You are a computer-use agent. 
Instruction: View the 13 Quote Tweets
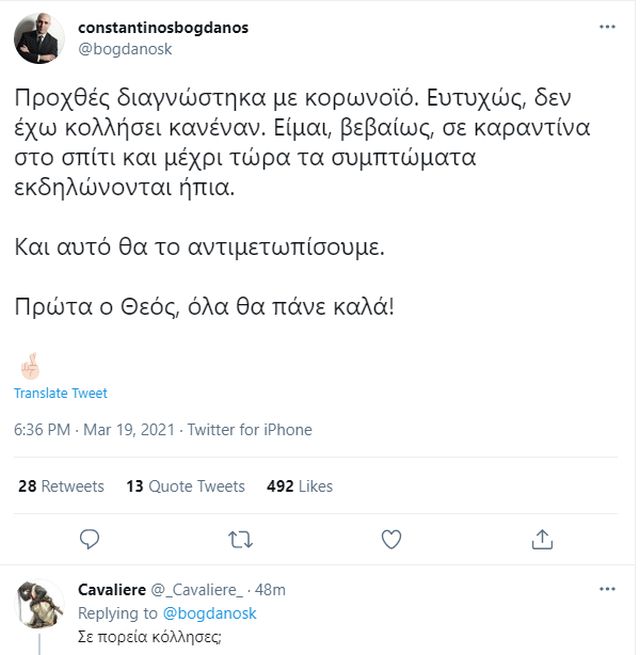pyautogui.click(x=185, y=486)
